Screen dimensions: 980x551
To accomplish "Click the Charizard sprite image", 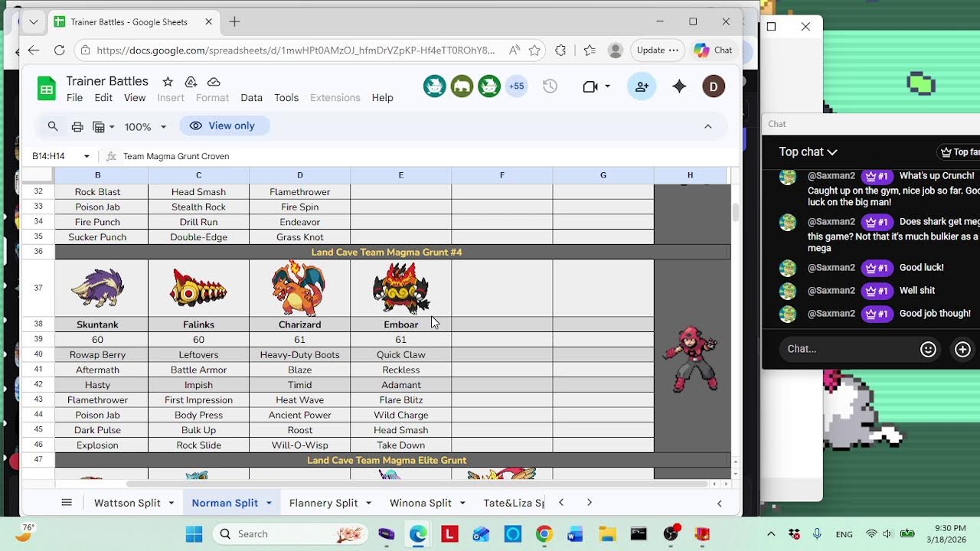I will coord(299,288).
